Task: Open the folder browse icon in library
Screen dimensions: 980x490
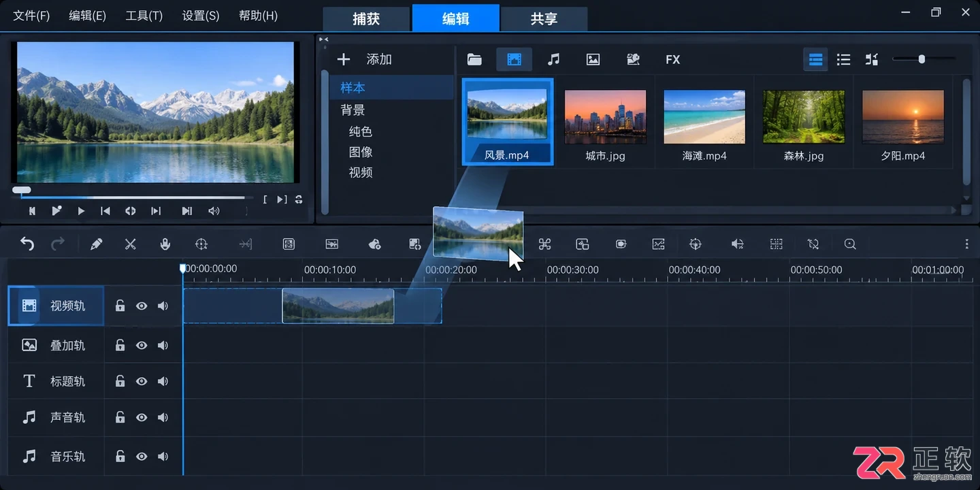Action: (474, 60)
